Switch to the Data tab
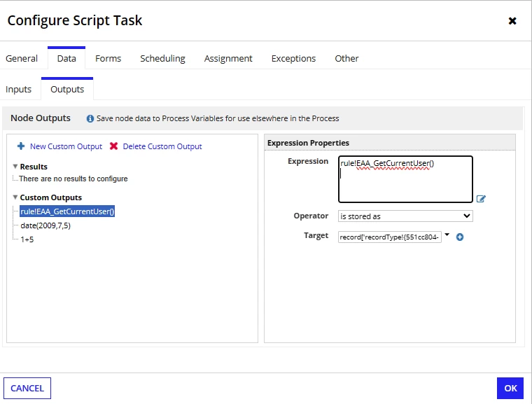This screenshot has width=532, height=404. tap(66, 58)
